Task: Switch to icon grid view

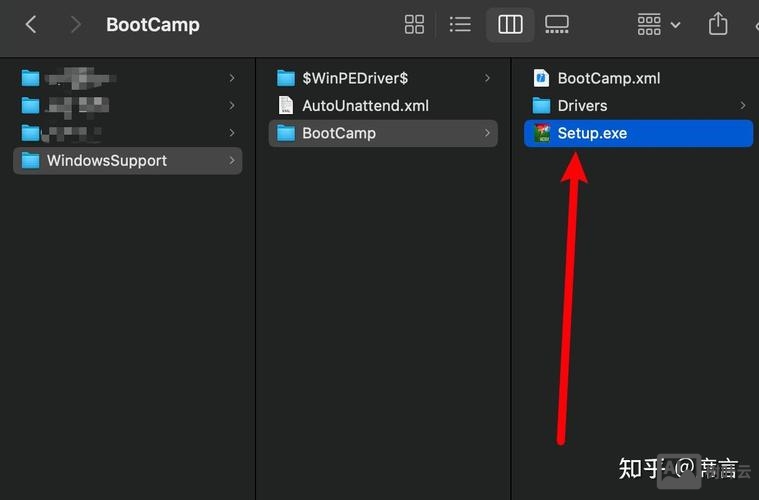Action: [x=414, y=25]
